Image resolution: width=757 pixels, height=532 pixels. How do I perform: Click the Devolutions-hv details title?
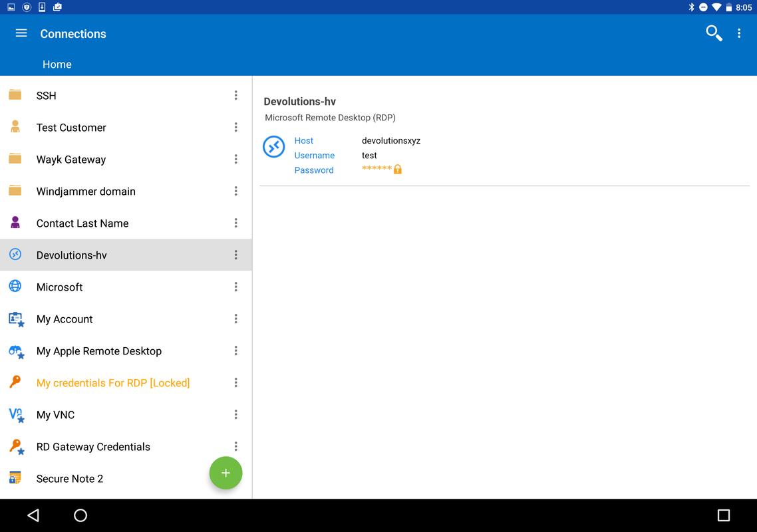coord(300,101)
